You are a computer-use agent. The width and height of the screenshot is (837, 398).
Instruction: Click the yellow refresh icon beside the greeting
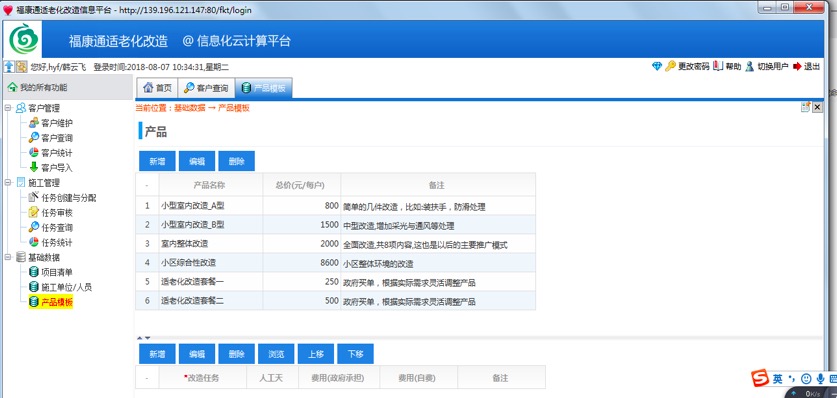tap(21, 67)
